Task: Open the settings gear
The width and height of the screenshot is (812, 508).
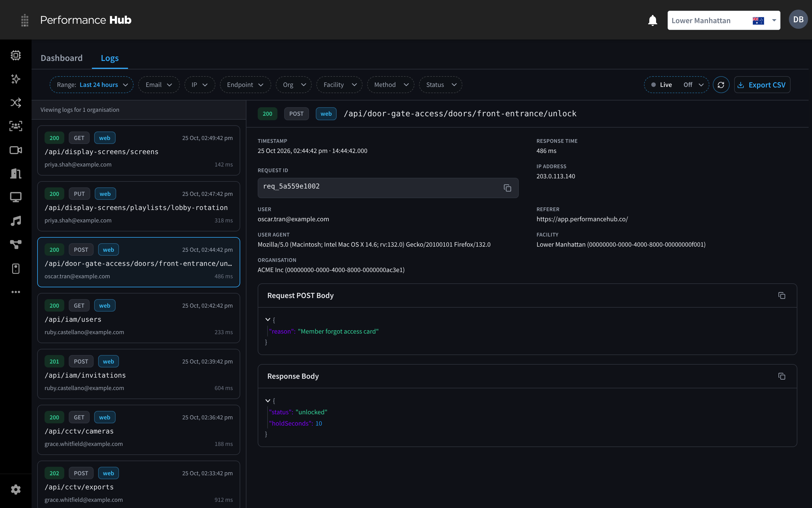Action: point(16,490)
